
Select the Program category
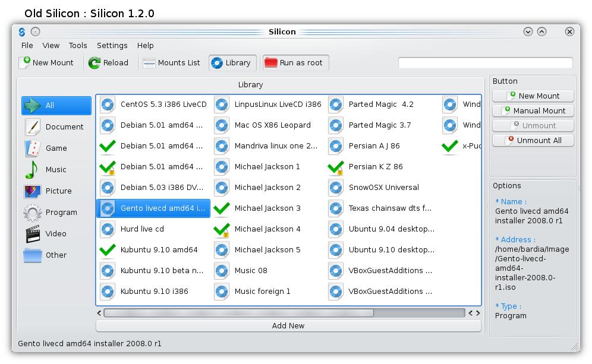pyautogui.click(x=56, y=213)
